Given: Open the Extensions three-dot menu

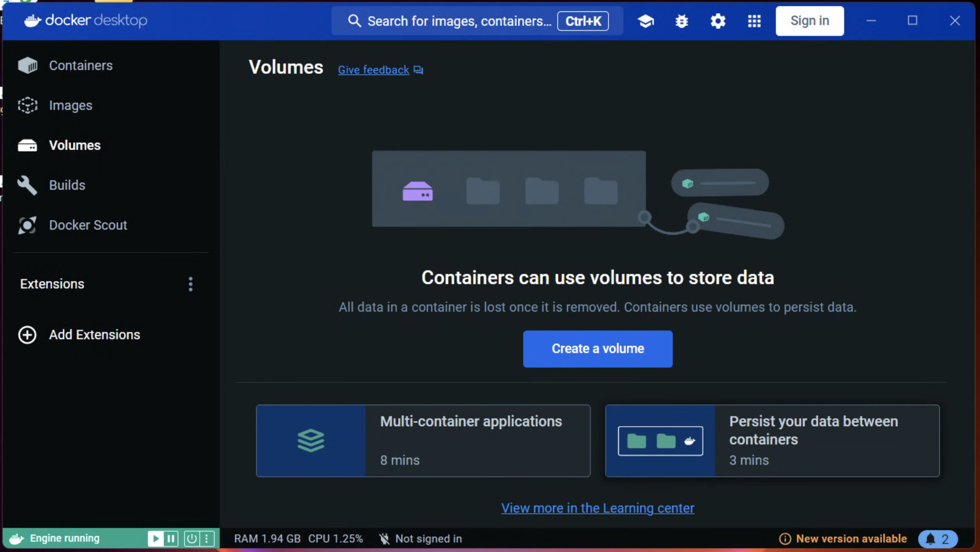Looking at the screenshot, I should [x=191, y=284].
